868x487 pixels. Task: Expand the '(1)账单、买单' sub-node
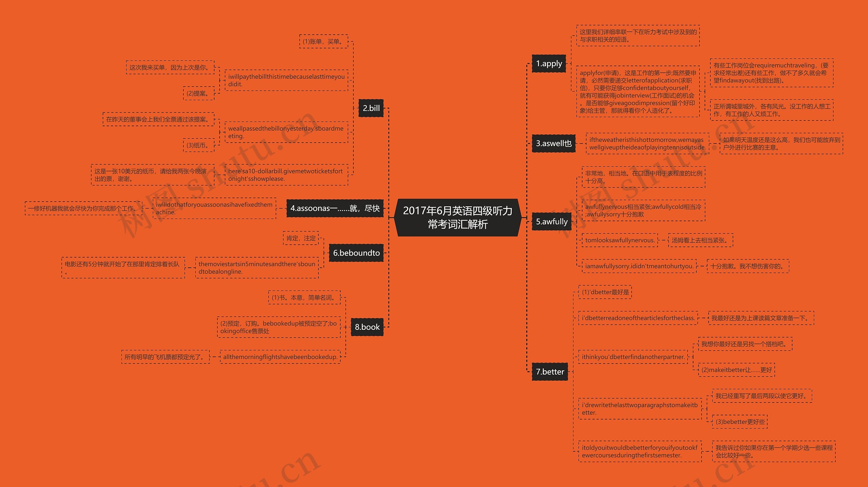(324, 42)
